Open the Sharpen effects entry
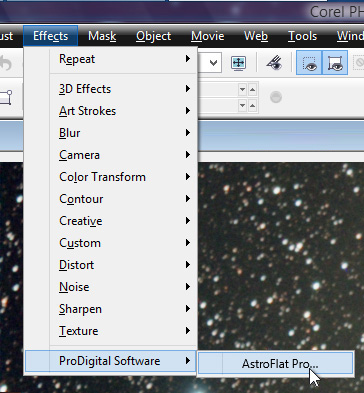 click(x=111, y=309)
